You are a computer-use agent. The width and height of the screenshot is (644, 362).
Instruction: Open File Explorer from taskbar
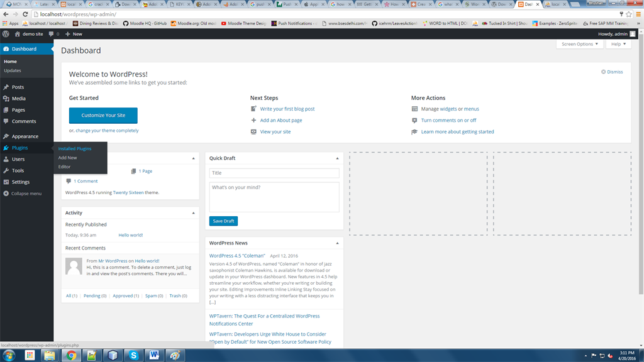(50, 356)
